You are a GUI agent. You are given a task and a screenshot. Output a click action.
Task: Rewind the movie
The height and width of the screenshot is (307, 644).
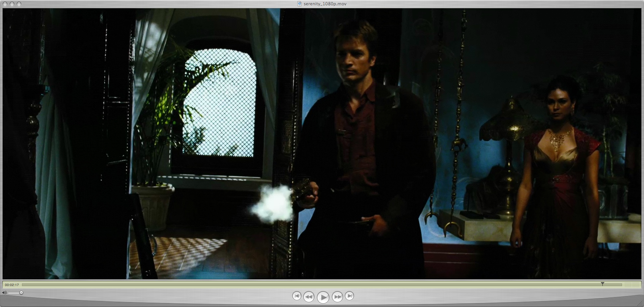coord(309,297)
